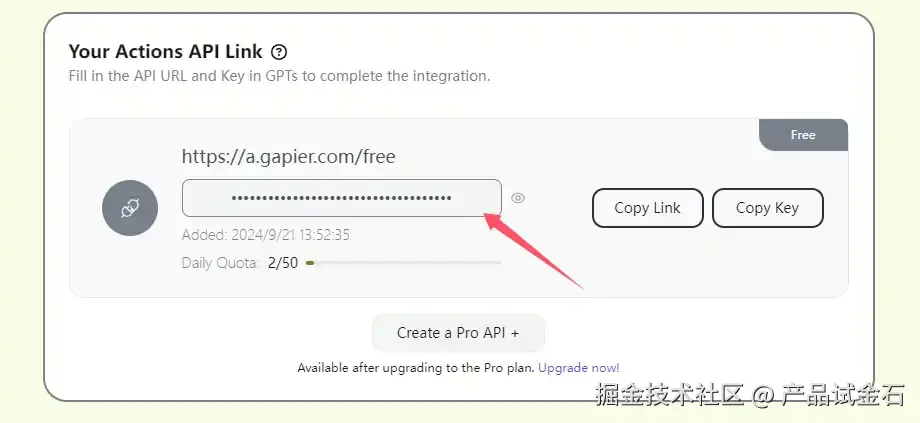Copy the API key
920x423 pixels.
coord(767,208)
